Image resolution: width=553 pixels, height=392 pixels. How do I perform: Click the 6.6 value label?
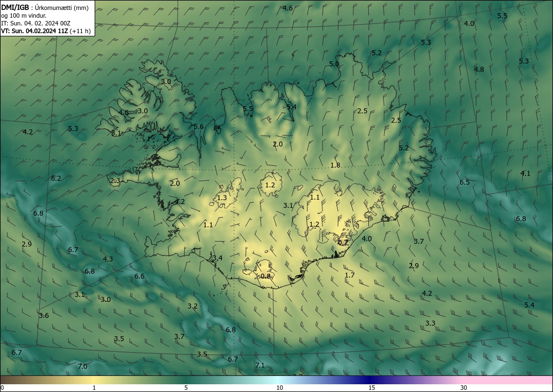coord(139,276)
